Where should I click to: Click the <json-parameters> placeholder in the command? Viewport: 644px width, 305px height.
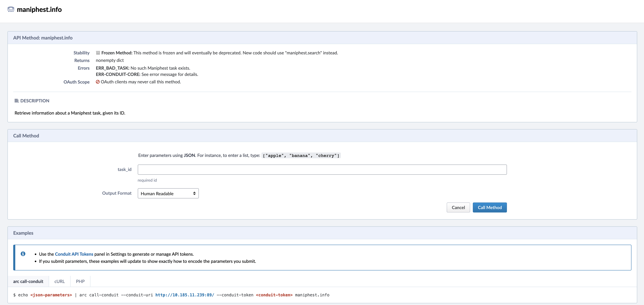pyautogui.click(x=51, y=295)
